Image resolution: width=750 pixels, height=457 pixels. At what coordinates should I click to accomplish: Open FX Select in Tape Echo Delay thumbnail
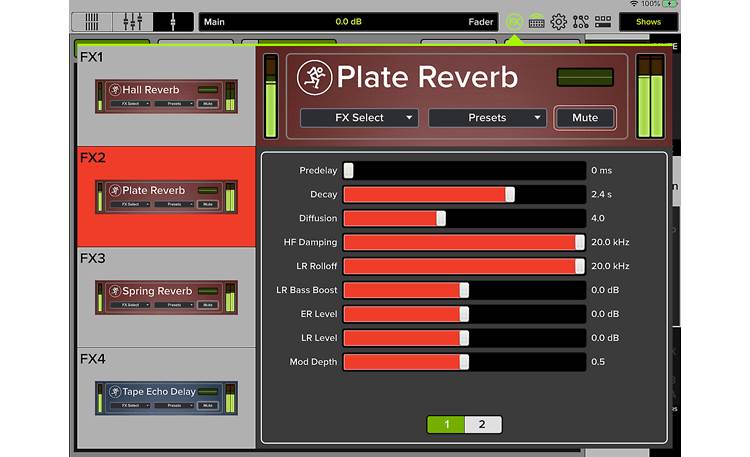click(x=130, y=405)
